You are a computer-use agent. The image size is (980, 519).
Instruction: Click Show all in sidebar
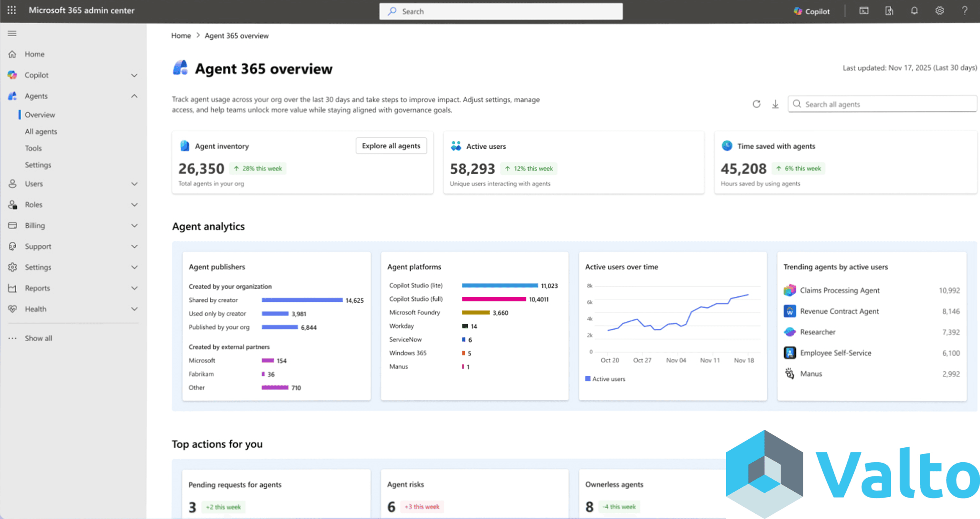pos(38,338)
